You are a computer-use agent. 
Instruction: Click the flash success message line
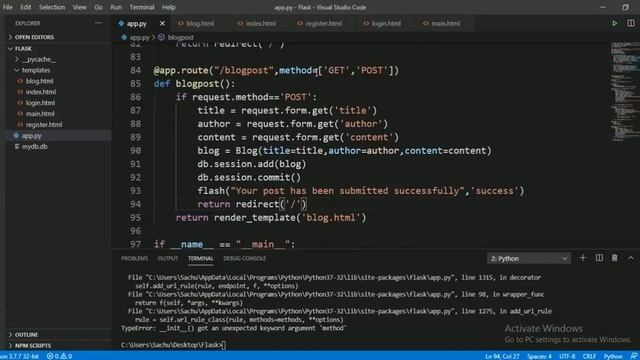pyautogui.click(x=361, y=191)
